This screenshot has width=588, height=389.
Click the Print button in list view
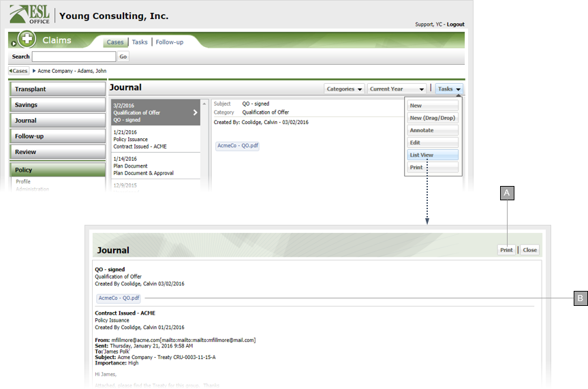click(x=506, y=250)
